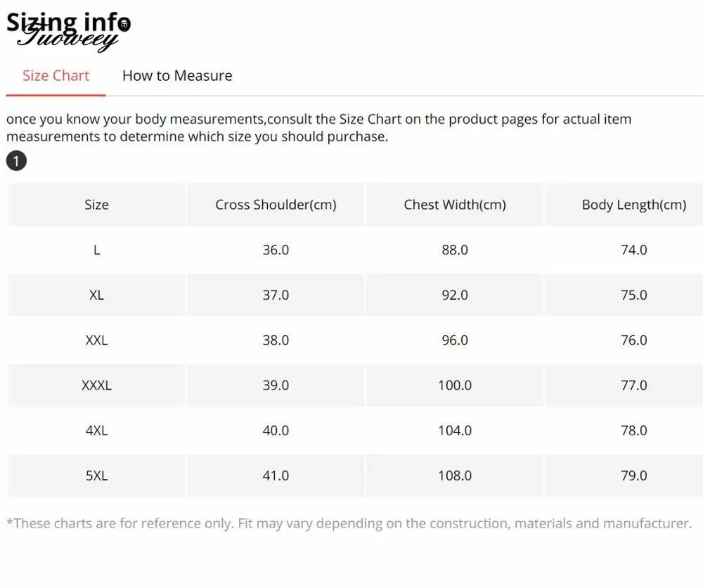Viewport: 703px width, 588px height.
Task: Click the 108.0 chest width value
Action: coord(455,475)
